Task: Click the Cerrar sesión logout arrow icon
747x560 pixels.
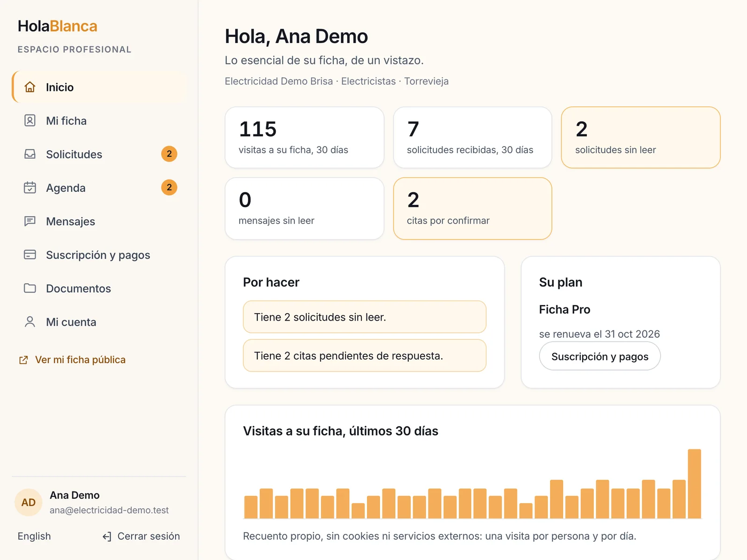Action: click(x=107, y=537)
